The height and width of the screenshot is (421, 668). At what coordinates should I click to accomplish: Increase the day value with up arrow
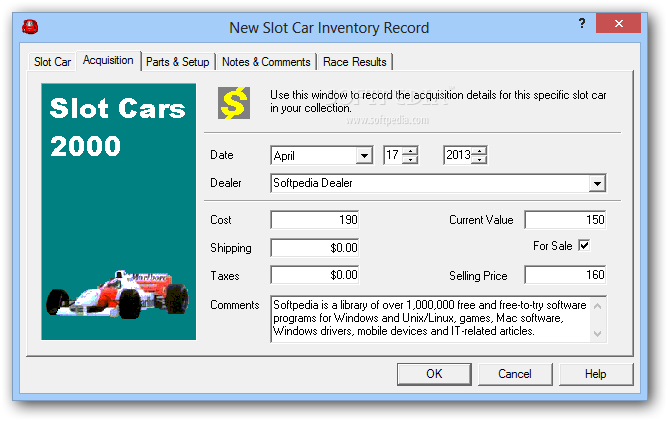pyautogui.click(x=410, y=151)
